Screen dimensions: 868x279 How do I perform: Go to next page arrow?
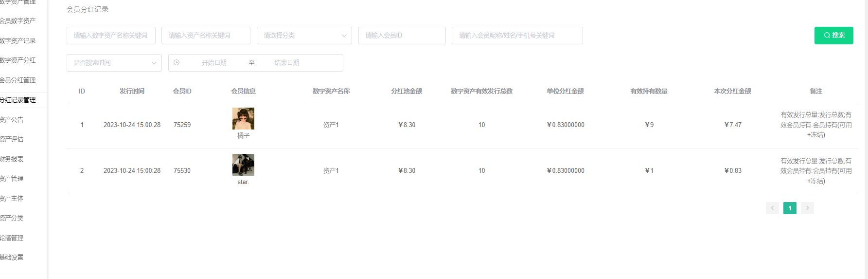click(x=807, y=208)
